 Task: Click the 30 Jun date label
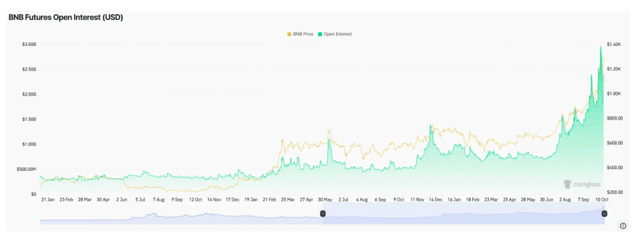tap(546, 200)
